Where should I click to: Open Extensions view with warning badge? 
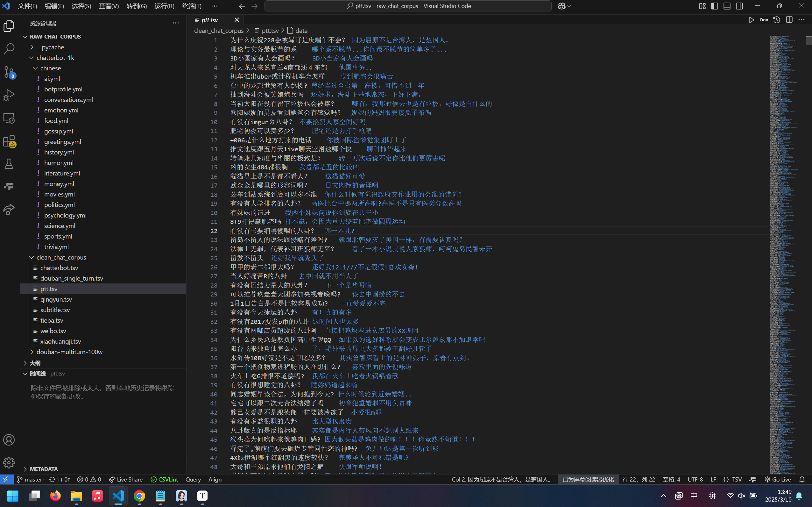9,141
